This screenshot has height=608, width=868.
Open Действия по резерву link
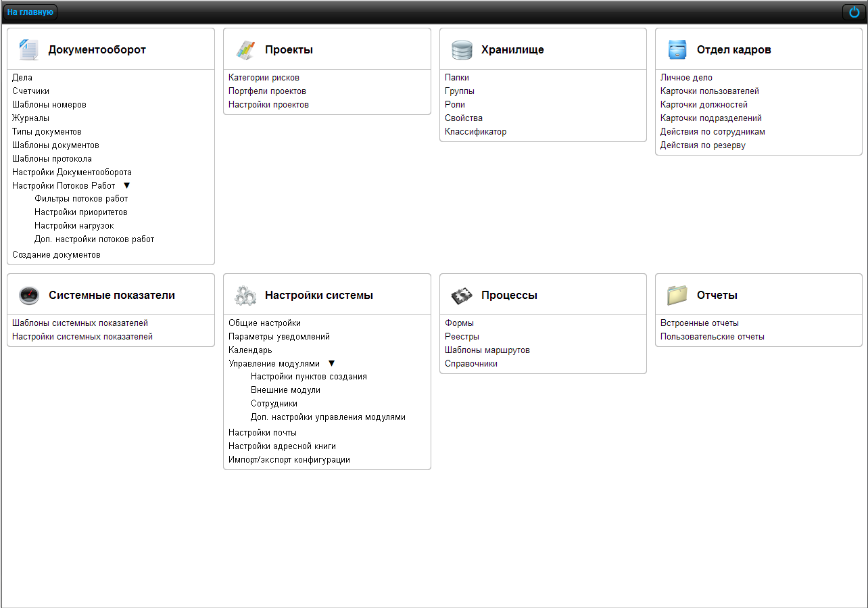point(703,145)
